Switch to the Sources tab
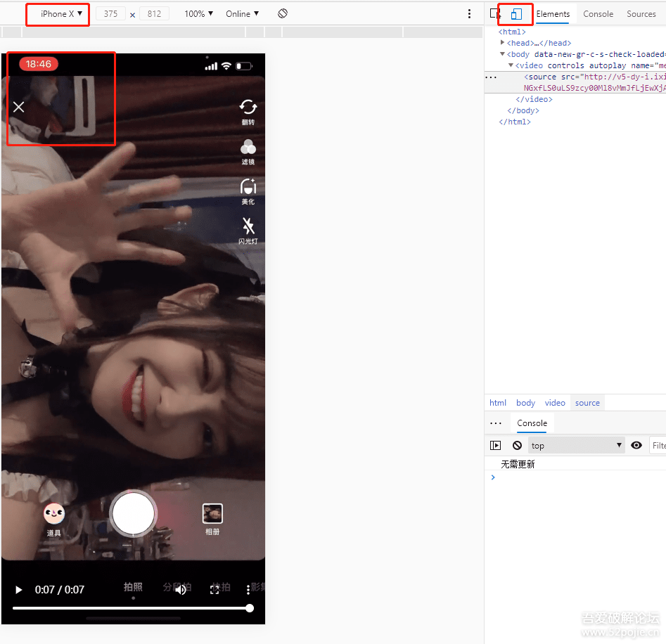Image resolution: width=666 pixels, height=644 pixels. tap(641, 14)
